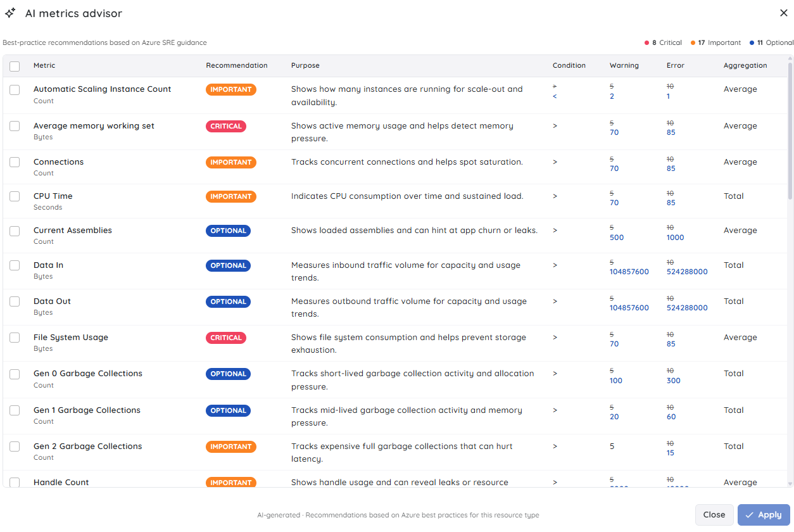Click the Error column header
Image resolution: width=794 pixels, height=532 pixels.
[x=676, y=65]
